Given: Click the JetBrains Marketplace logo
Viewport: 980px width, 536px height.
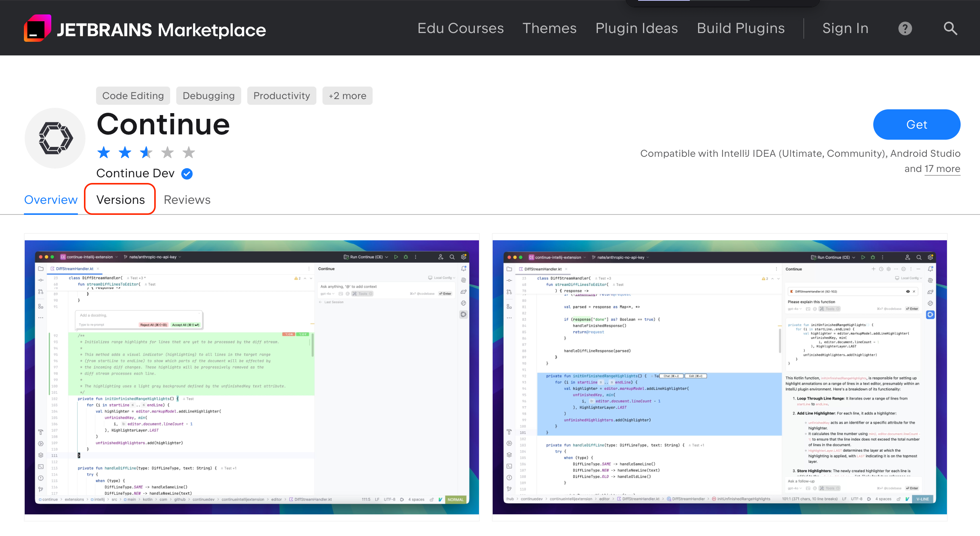Looking at the screenshot, I should click(x=145, y=29).
